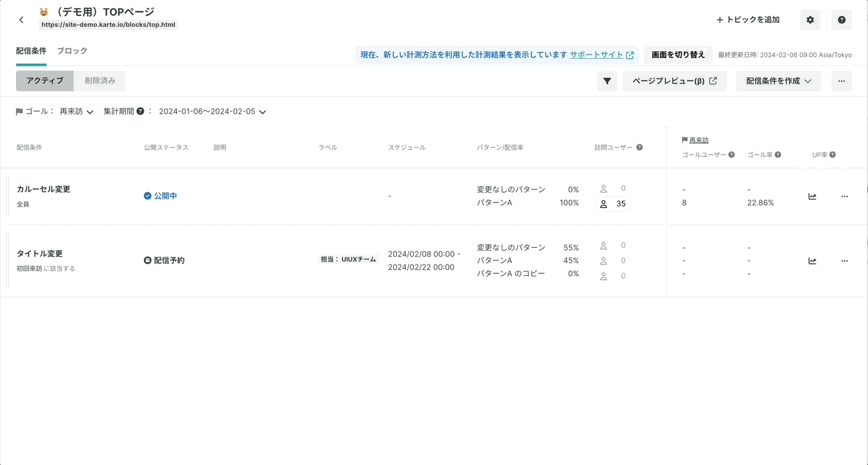Click 画面を切り替え button
This screenshot has width=868, height=465.
pos(678,55)
